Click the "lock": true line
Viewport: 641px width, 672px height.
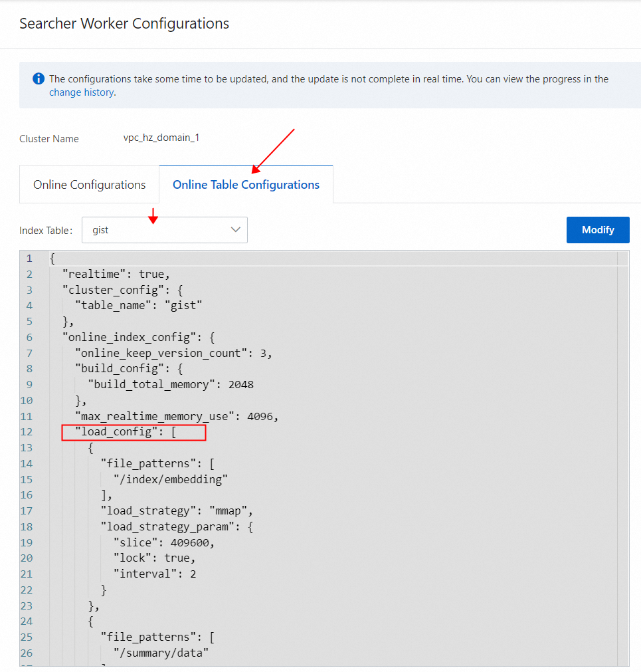point(155,558)
